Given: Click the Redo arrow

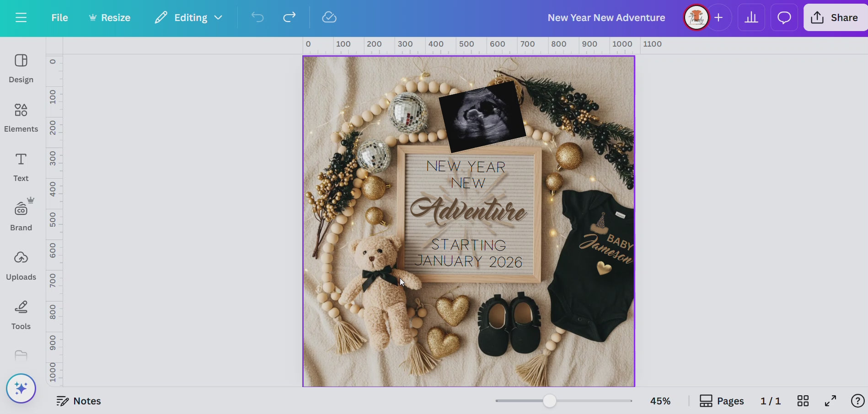Looking at the screenshot, I should (289, 18).
